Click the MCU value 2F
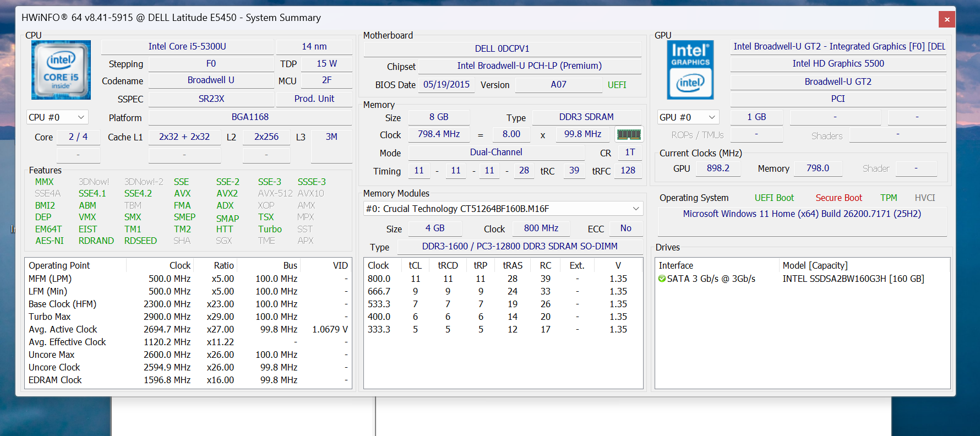Image resolution: width=980 pixels, height=436 pixels. point(326,80)
